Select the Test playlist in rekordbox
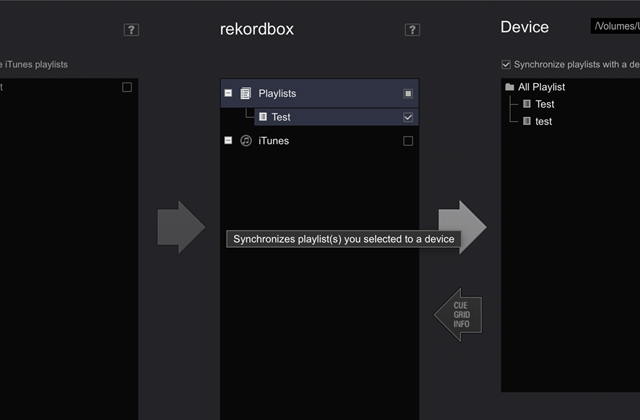 pos(336,117)
